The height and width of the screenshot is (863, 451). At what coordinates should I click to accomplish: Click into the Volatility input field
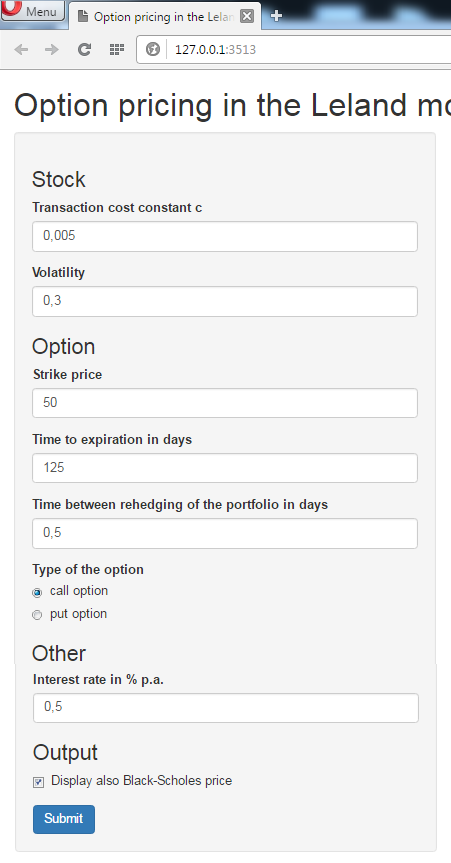click(225, 302)
